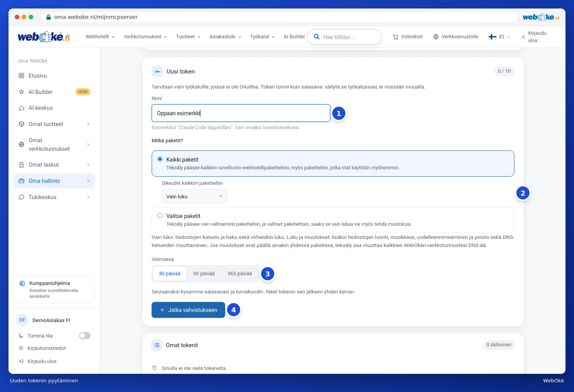Click the WebOké.fi logo in header
The height and width of the screenshot is (392, 574).
pyautogui.click(x=44, y=37)
